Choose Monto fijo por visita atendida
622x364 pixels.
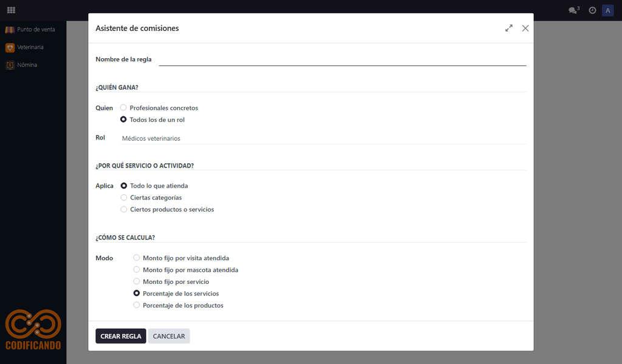[x=137, y=257]
